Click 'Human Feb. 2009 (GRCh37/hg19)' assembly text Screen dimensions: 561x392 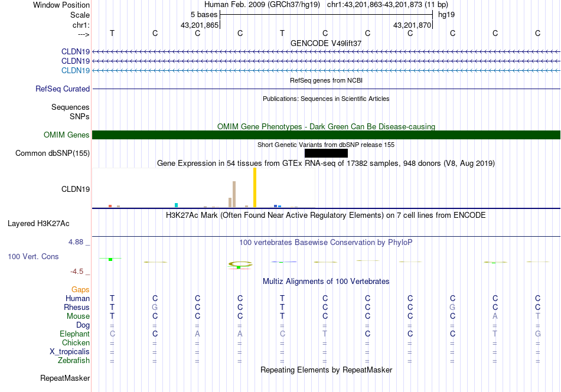click(262, 5)
